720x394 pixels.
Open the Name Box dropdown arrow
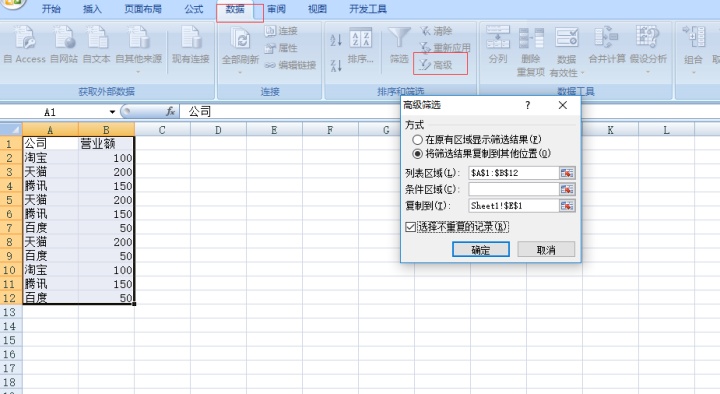112,112
